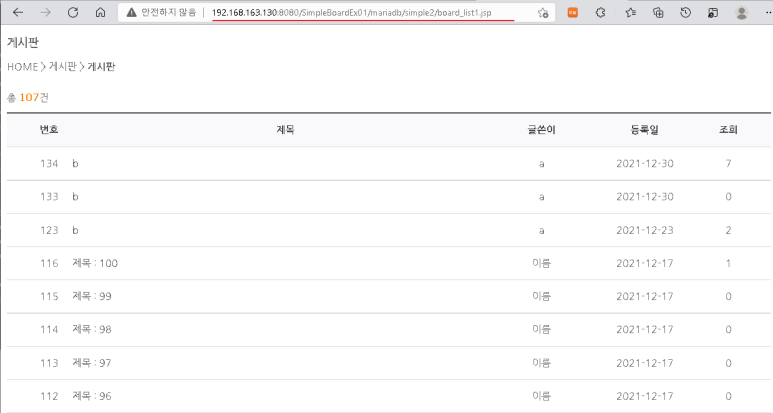This screenshot has height=413, width=773.
Task: Click row number 115
Action: pos(49,296)
